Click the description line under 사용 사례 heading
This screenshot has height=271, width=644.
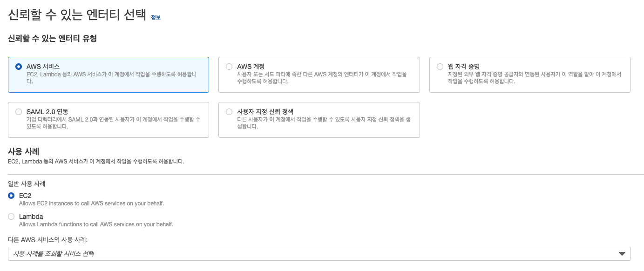pyautogui.click(x=96, y=162)
